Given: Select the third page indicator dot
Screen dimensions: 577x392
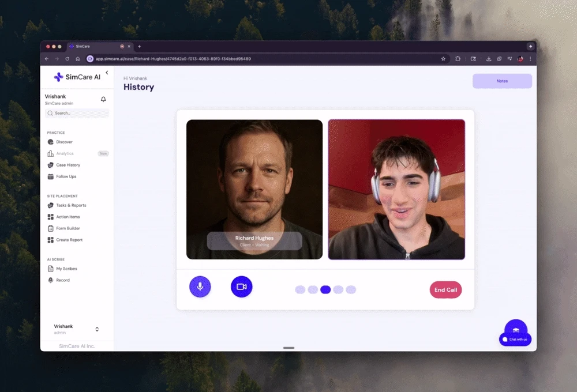Looking at the screenshot, I should [x=325, y=289].
